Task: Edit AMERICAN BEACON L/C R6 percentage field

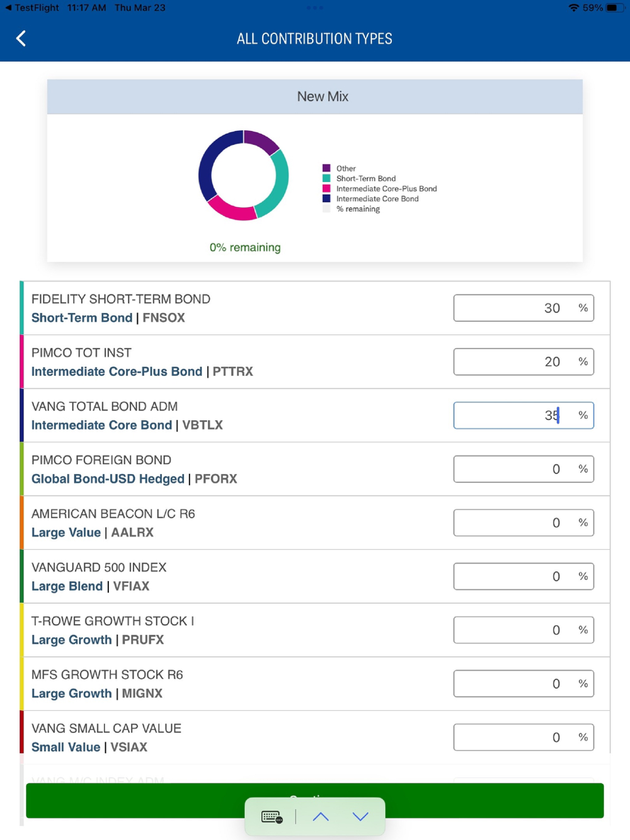Action: click(x=524, y=522)
